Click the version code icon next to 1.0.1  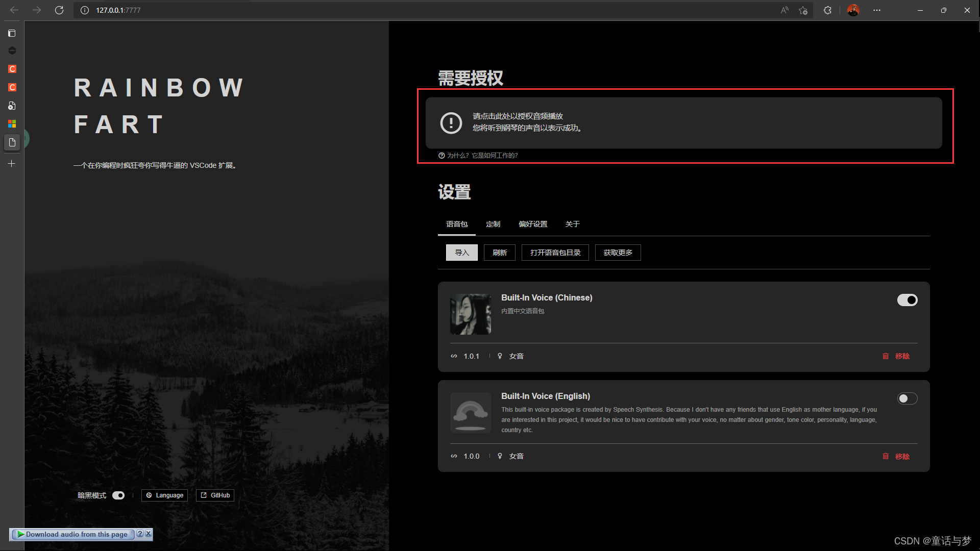click(x=454, y=356)
